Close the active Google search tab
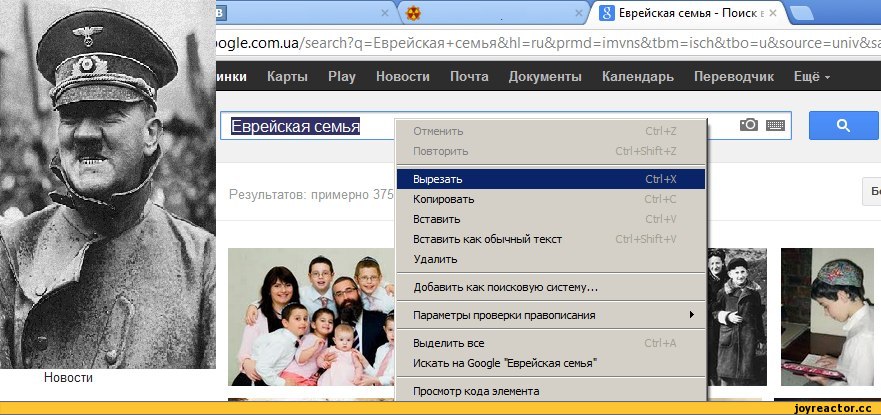This screenshot has width=881, height=415. click(x=772, y=14)
